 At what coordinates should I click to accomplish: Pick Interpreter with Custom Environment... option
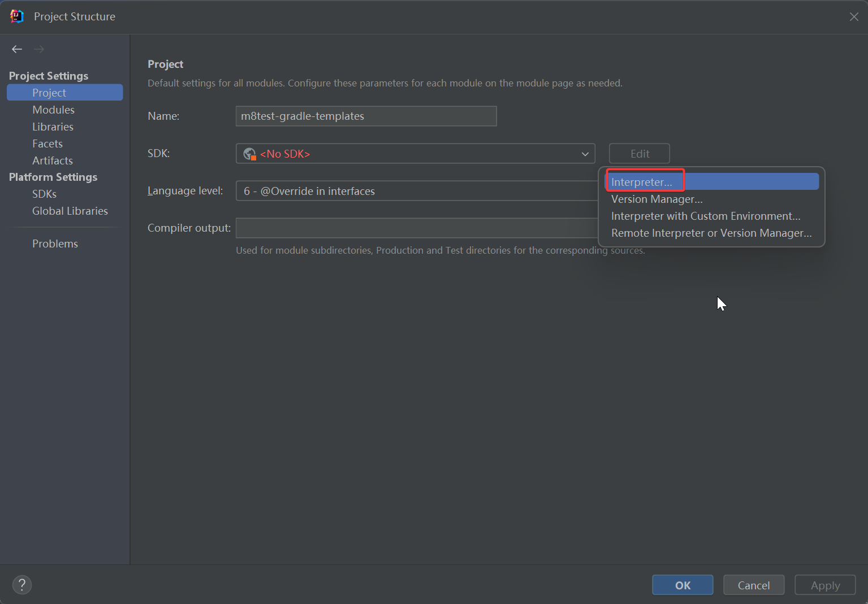point(705,216)
